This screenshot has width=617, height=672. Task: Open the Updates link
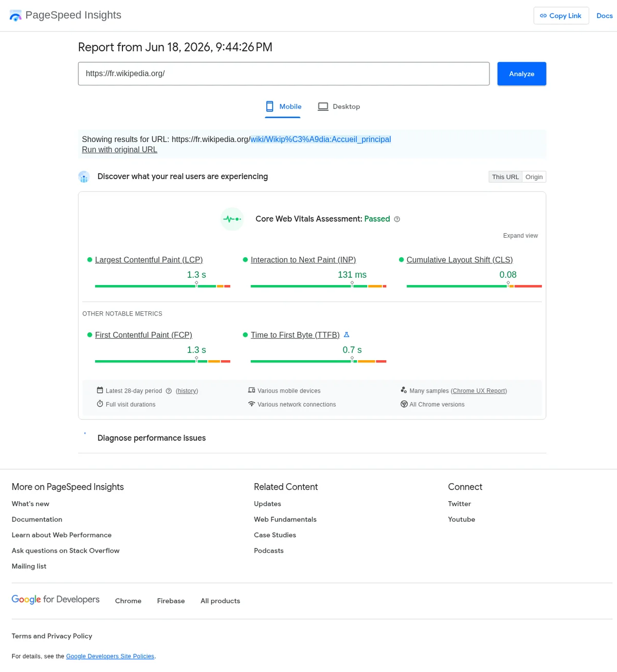pyautogui.click(x=267, y=504)
